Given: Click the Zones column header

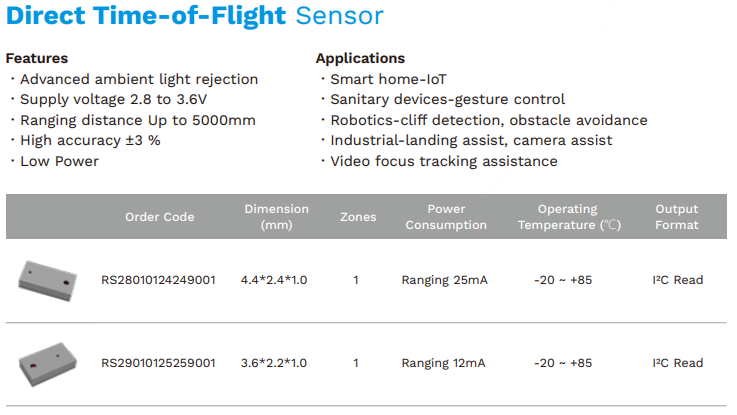Looking at the screenshot, I should 358,217.
